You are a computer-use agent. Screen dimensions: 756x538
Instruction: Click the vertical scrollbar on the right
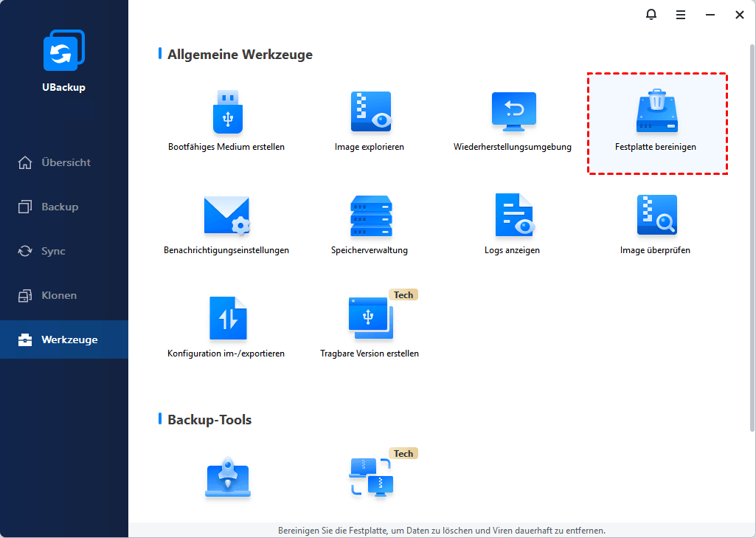coord(751,236)
